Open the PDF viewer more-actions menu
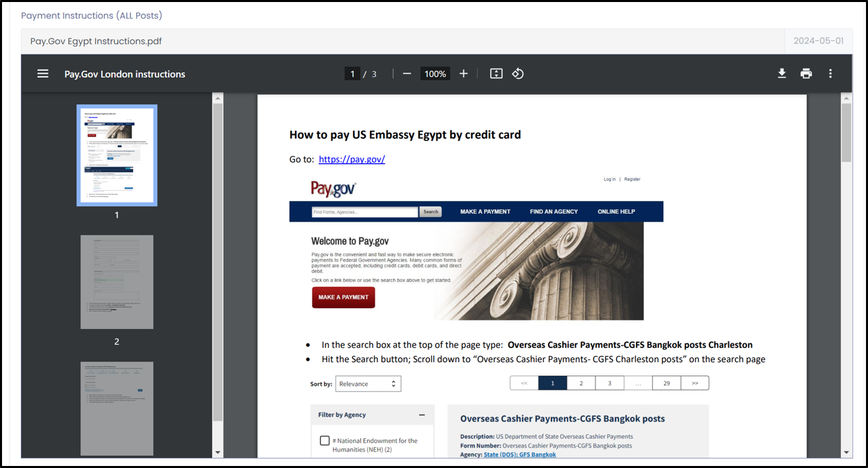The height and width of the screenshot is (468, 868). 830,74
